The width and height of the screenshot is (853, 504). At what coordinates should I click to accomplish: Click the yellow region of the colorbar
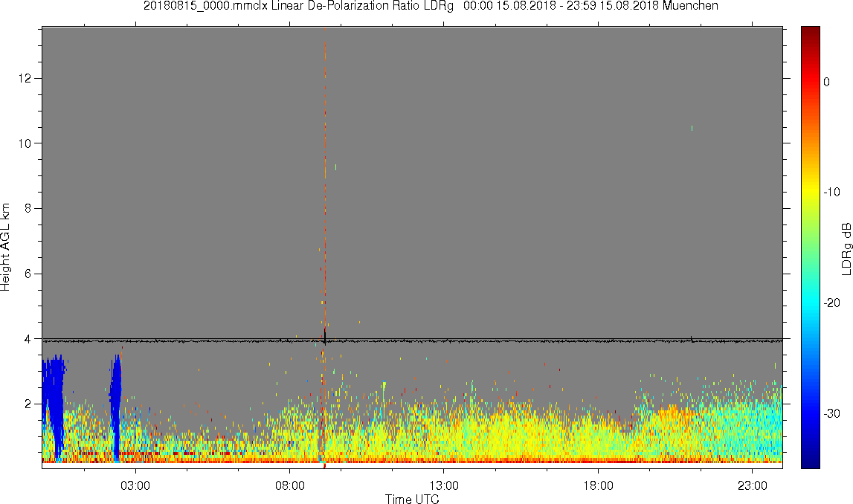tap(810, 190)
